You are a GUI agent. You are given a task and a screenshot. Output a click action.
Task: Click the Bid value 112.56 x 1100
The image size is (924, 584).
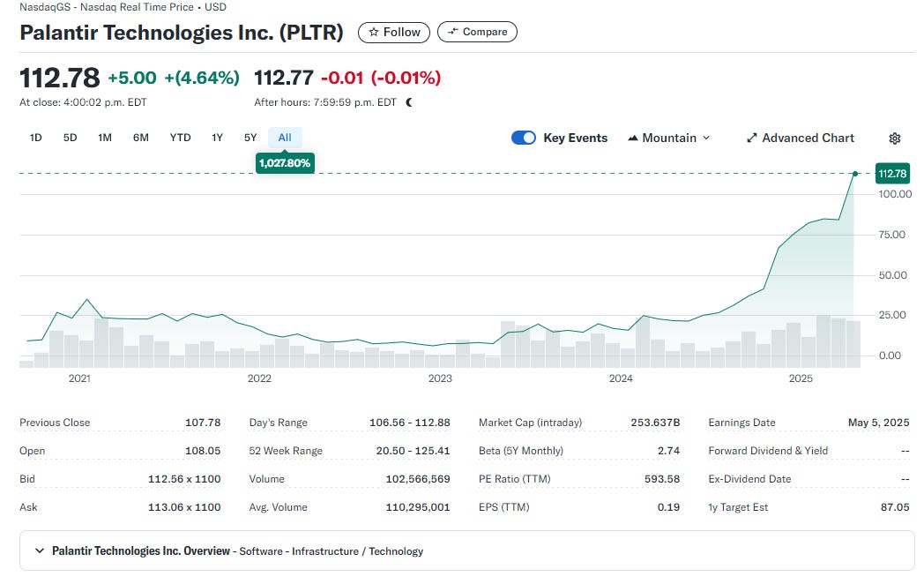click(x=184, y=479)
